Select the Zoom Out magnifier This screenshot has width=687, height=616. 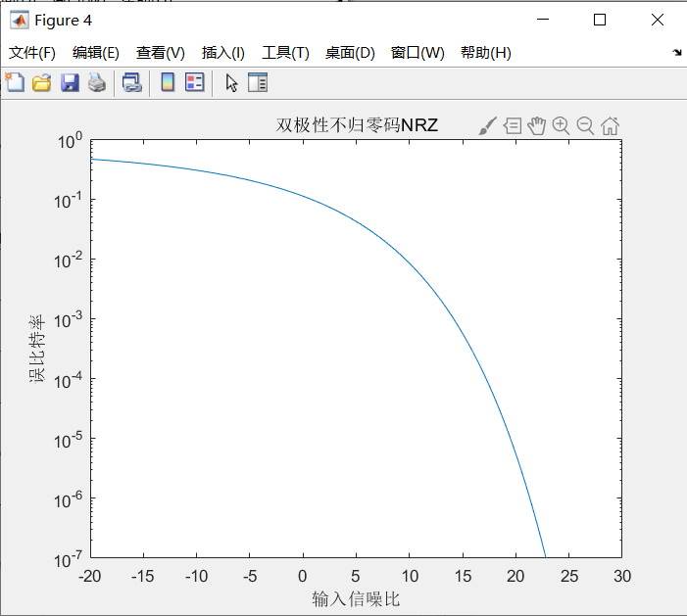pos(585,126)
